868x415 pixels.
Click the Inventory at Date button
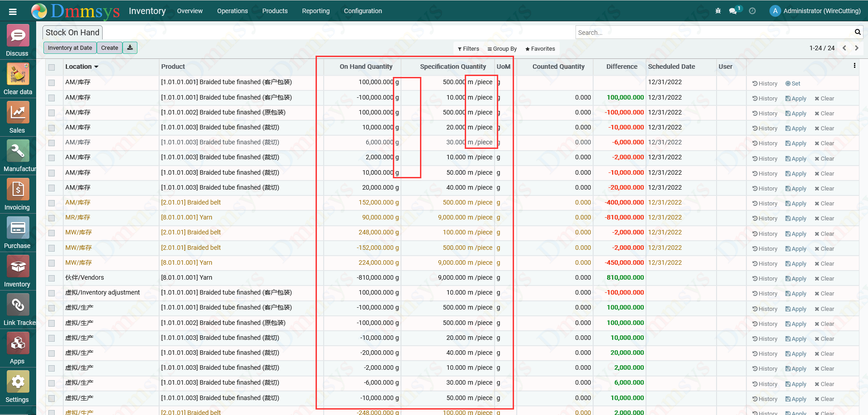click(70, 48)
